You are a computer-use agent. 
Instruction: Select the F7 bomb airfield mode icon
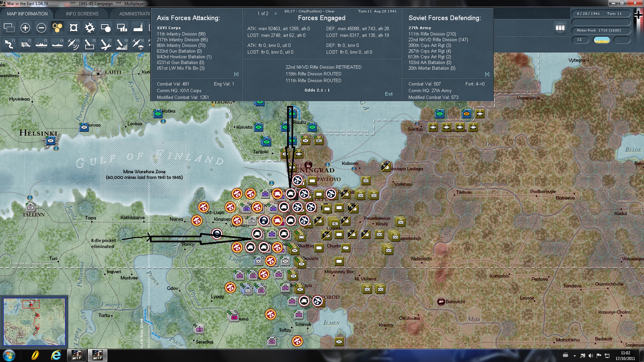pyautogui.click(x=106, y=44)
